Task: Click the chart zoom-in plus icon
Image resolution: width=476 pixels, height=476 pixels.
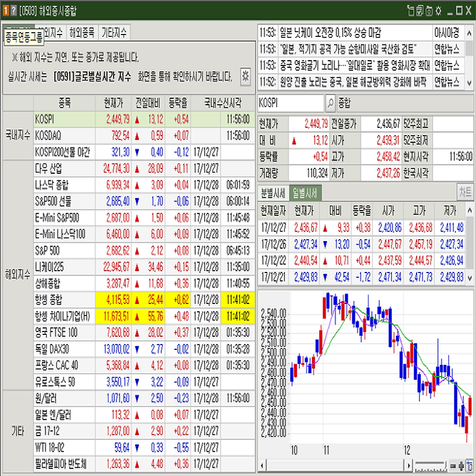Action: click(461, 465)
